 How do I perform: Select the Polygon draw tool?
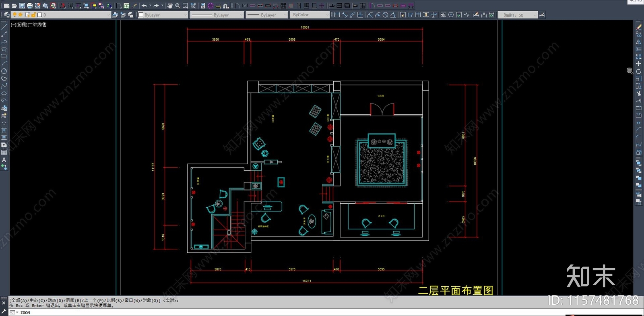[x=4, y=49]
